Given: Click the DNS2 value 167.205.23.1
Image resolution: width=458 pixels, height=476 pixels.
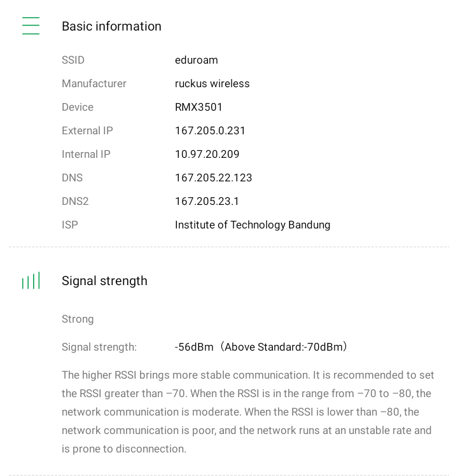Looking at the screenshot, I should pyautogui.click(x=207, y=201).
